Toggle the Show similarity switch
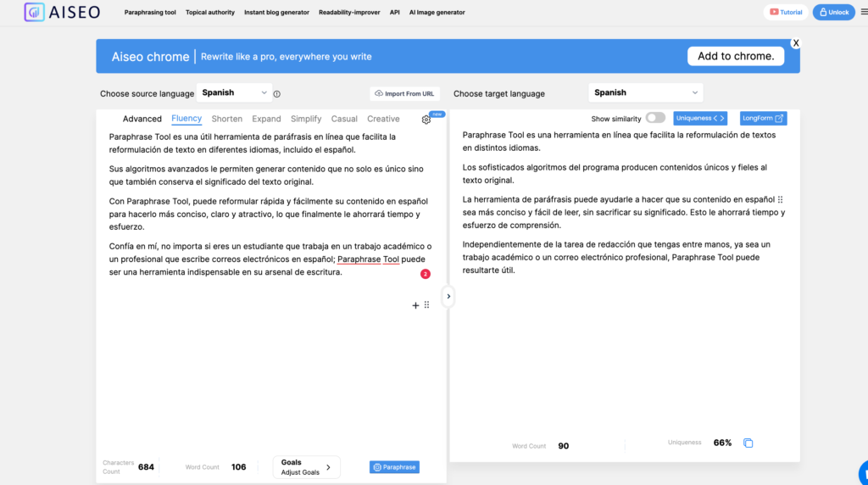 click(x=655, y=118)
